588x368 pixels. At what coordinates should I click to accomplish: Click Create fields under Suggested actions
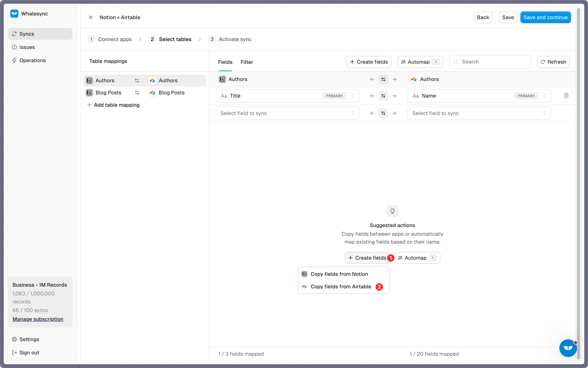(367, 258)
